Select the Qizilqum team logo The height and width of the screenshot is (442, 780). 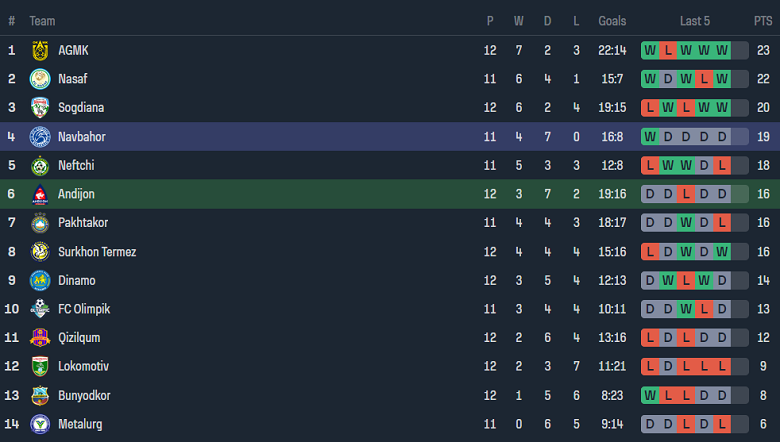tap(40, 338)
